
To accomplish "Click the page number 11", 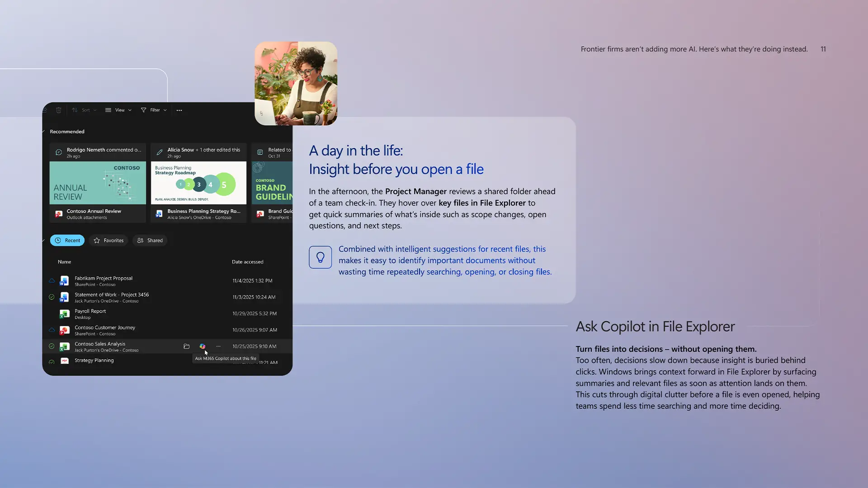I will (x=823, y=49).
